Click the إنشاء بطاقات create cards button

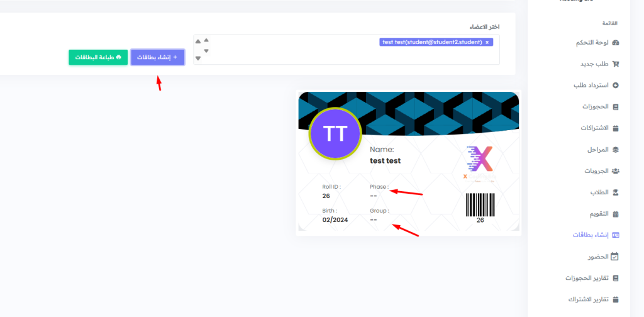tap(158, 57)
